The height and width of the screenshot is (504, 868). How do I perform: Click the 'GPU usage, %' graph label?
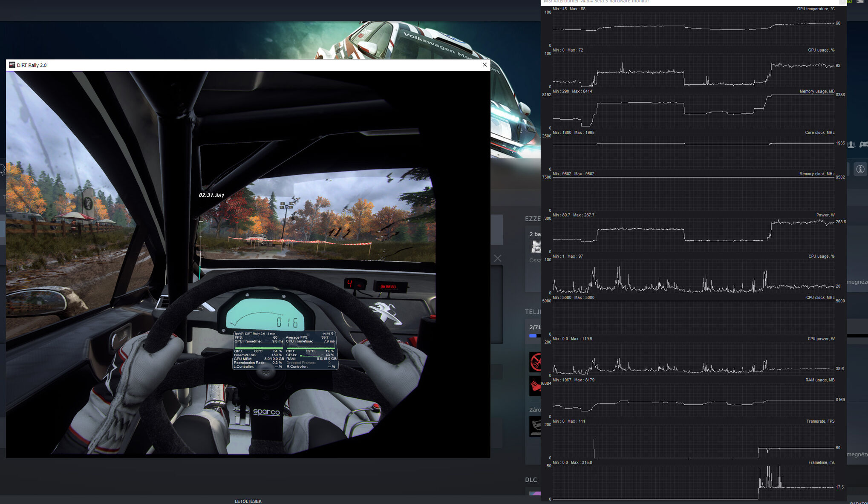821,50
